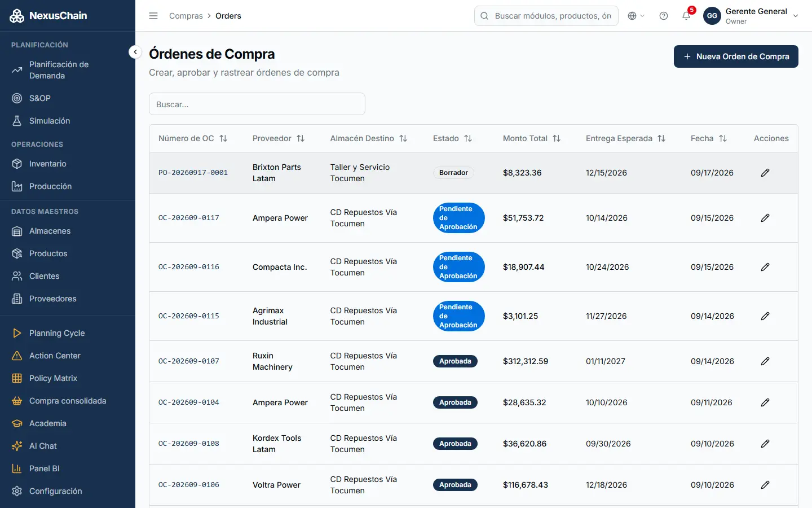This screenshot has height=508, width=812.
Task: Click supplier Kordex Tools Latam
Action: pos(277,444)
